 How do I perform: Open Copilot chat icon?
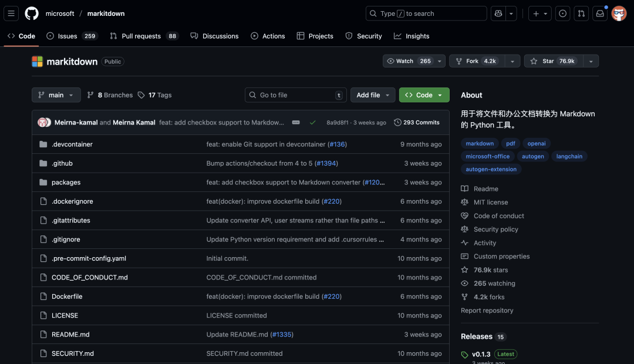(x=498, y=14)
